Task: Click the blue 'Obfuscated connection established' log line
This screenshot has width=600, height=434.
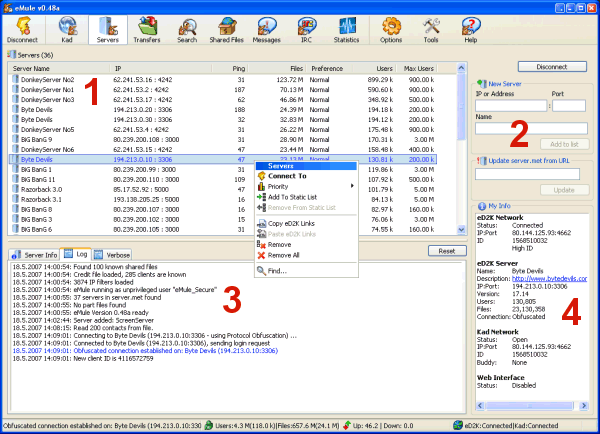Action: [145, 351]
